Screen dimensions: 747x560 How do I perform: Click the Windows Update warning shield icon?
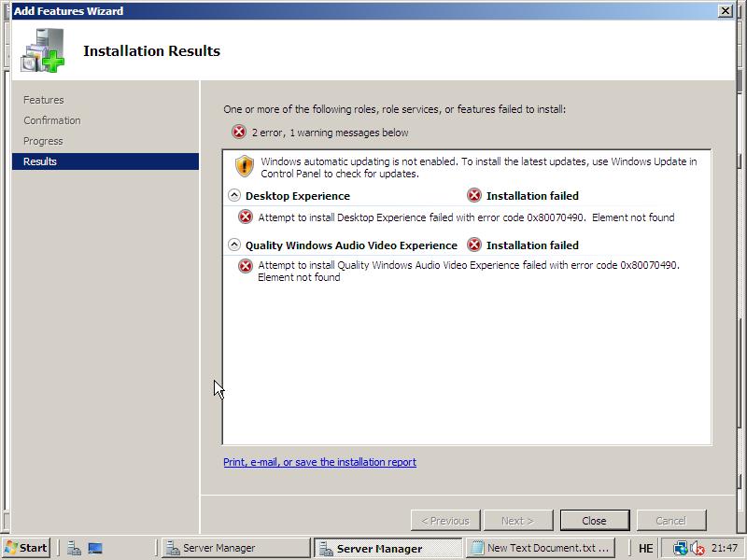tap(245, 166)
